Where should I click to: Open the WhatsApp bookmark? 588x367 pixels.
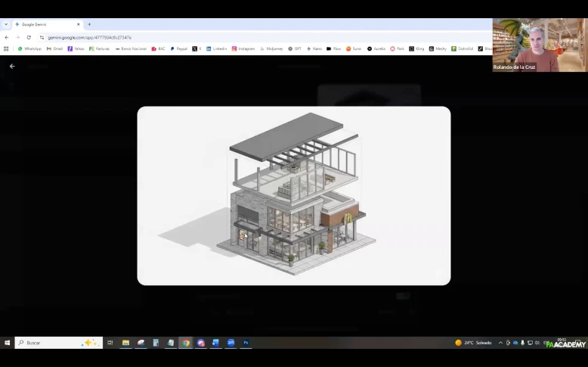pos(29,48)
